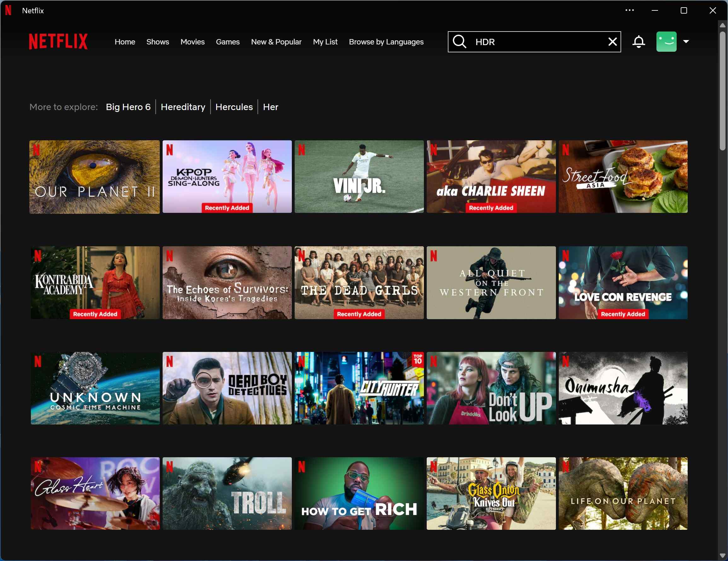Click the search magnifier icon
This screenshot has width=728, height=561.
click(x=459, y=42)
